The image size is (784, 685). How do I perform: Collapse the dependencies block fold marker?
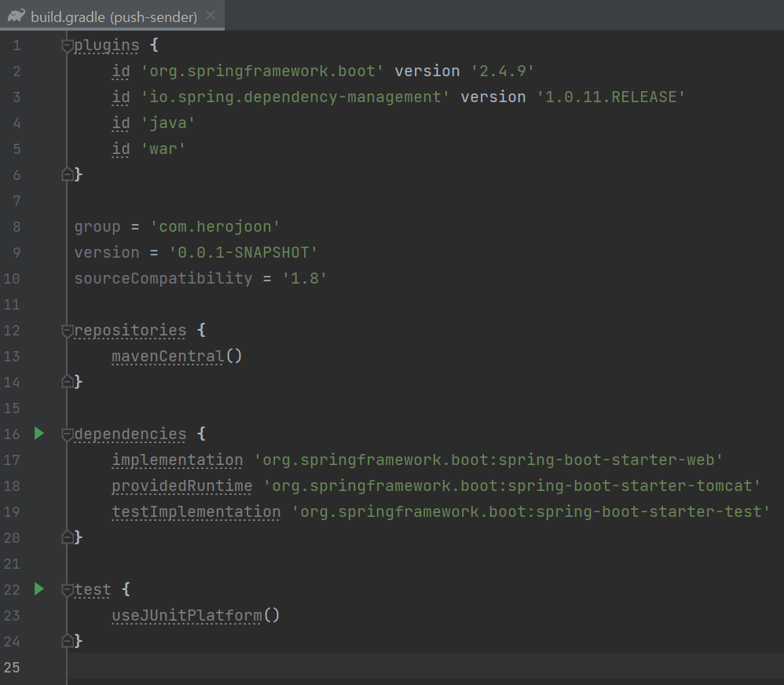[x=67, y=434]
